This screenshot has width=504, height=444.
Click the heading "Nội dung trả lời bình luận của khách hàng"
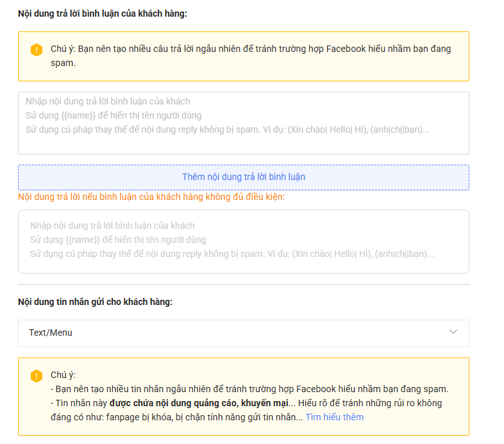103,13
